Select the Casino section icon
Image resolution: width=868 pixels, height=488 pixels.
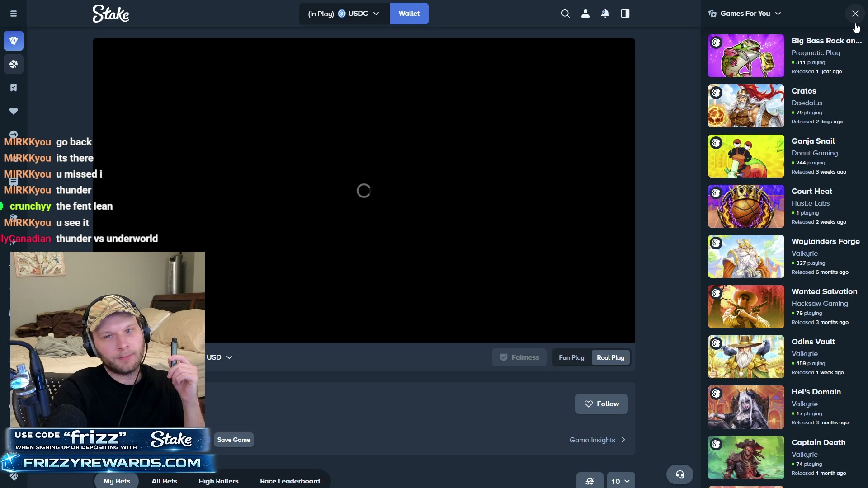(x=14, y=41)
